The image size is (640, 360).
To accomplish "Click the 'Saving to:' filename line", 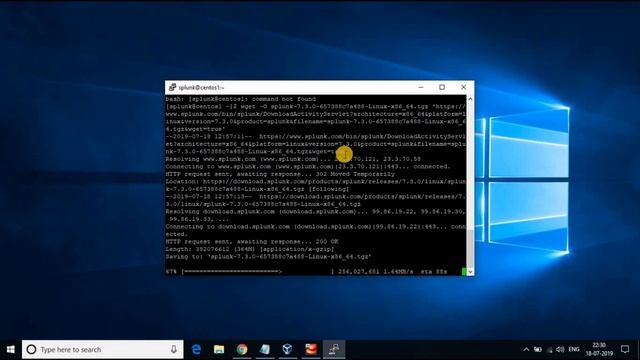I will coord(268,257).
